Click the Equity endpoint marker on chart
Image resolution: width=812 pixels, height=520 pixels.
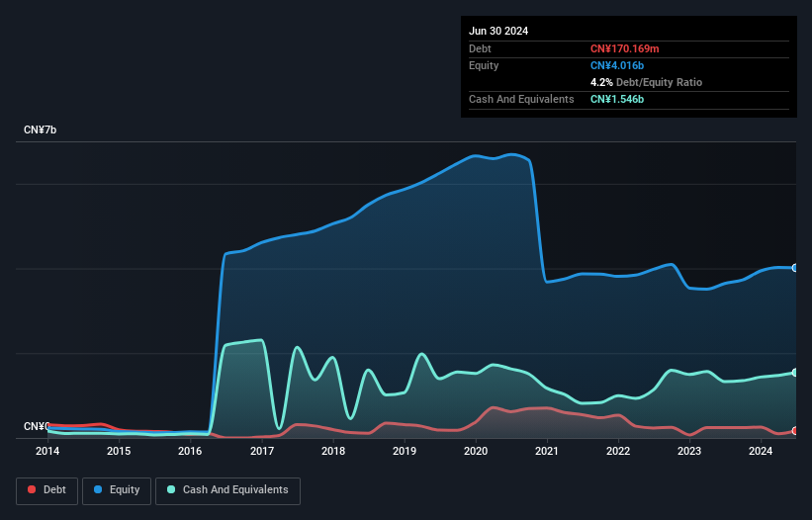[795, 268]
